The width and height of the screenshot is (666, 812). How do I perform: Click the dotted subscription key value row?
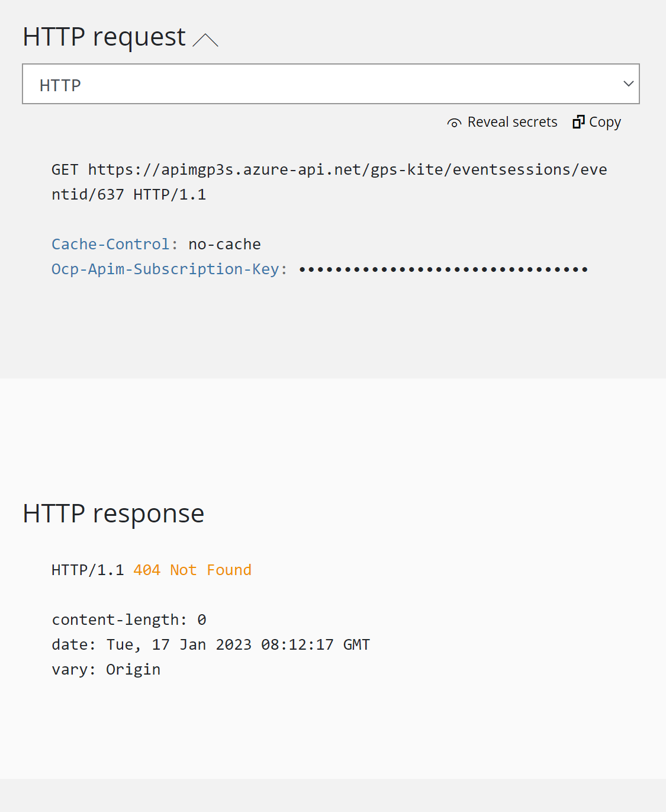[x=443, y=269]
